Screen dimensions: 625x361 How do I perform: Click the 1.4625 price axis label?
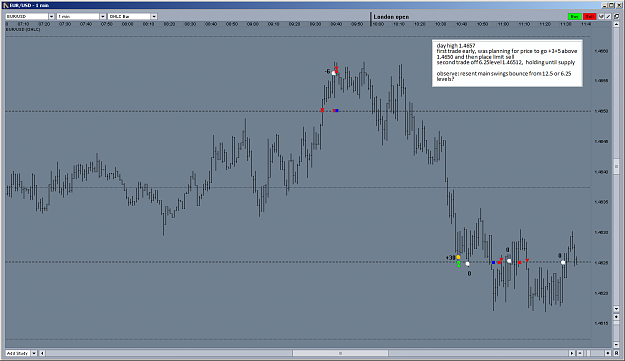pos(601,263)
